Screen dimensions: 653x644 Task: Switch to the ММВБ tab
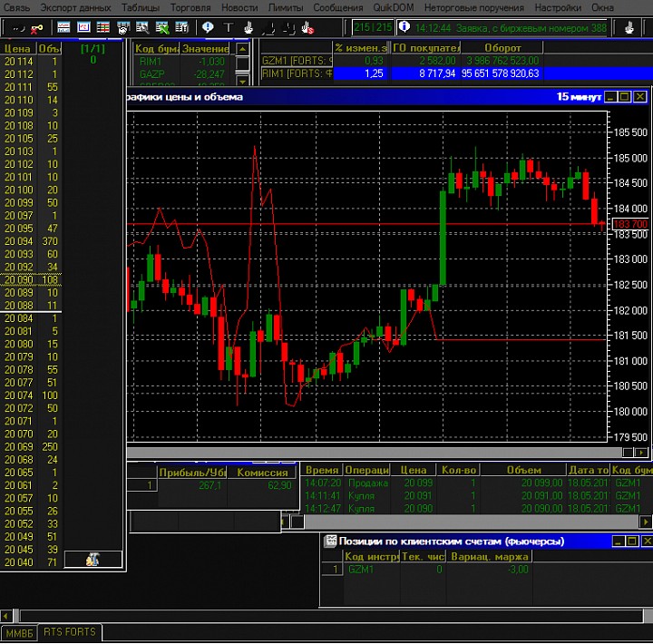pyautogui.click(x=19, y=632)
